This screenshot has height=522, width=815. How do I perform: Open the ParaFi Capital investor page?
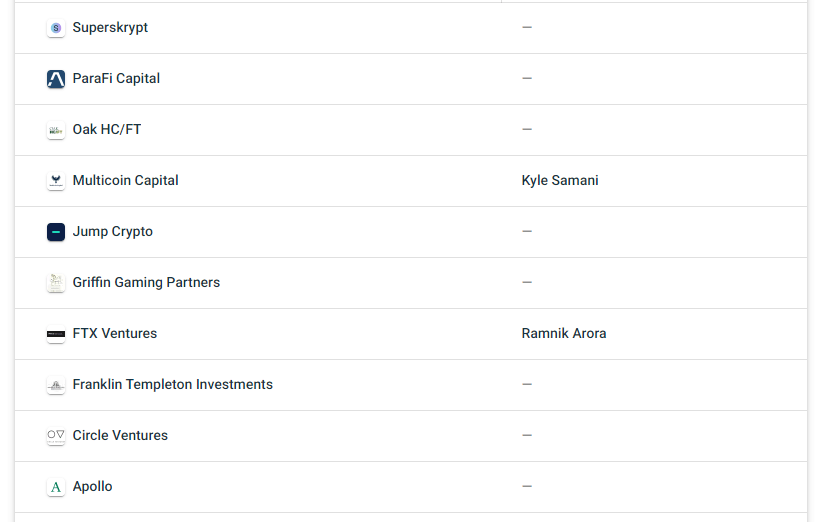click(116, 79)
